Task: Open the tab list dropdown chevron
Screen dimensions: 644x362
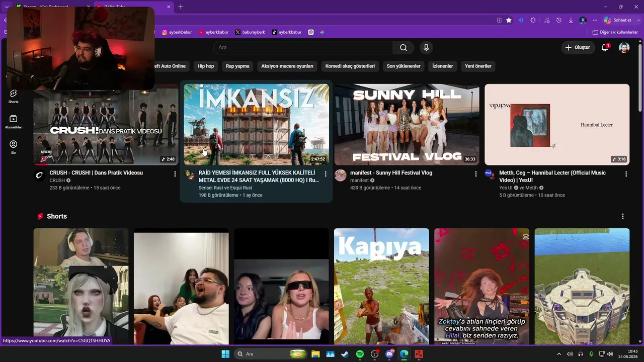Action: pos(7,7)
